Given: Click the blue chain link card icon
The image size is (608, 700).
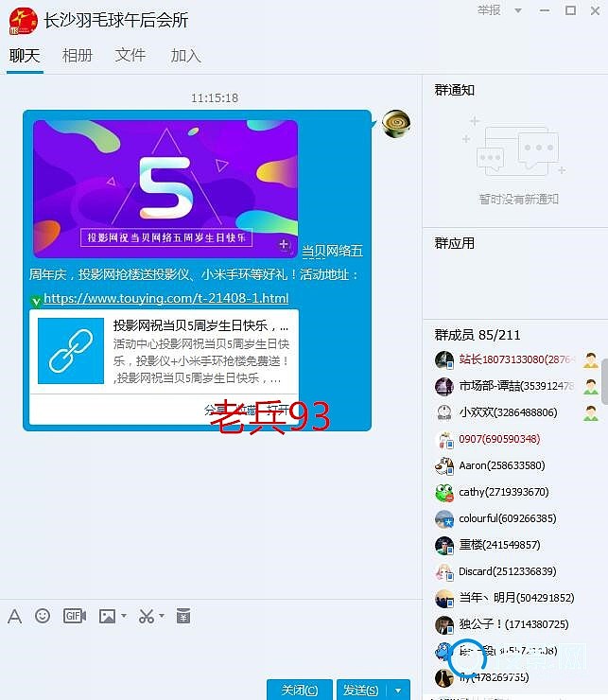Looking at the screenshot, I should [x=71, y=350].
